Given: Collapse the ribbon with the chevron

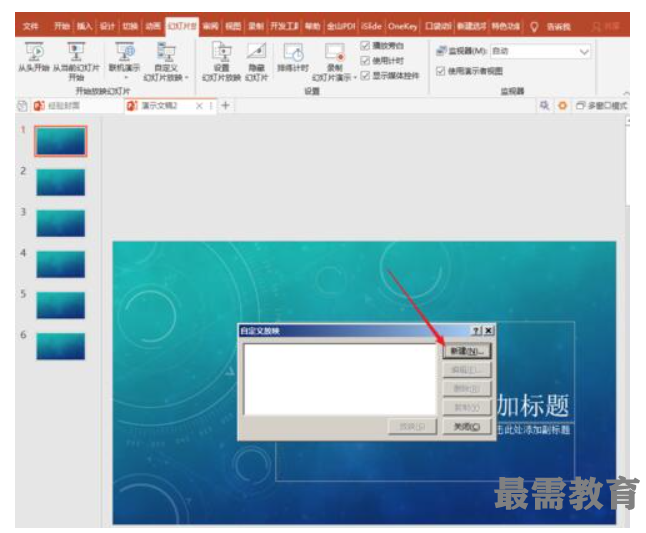Looking at the screenshot, I should point(627,94).
